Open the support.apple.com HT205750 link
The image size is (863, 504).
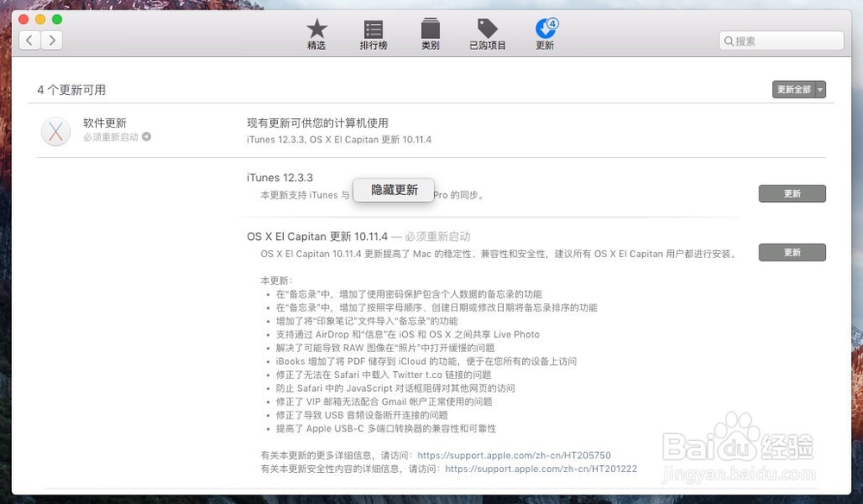click(513, 456)
